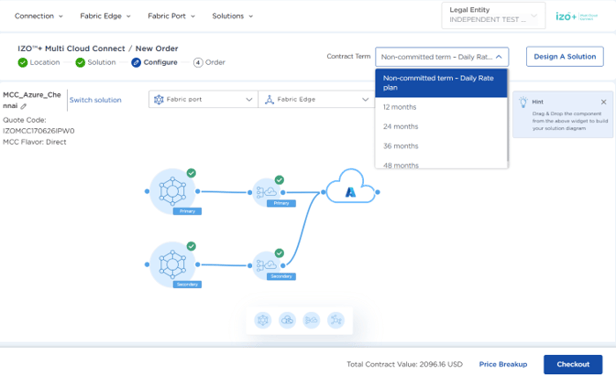The image size is (616, 376).
Task: Click the Secondary label under bottom Fabric port
Action: coord(187,284)
